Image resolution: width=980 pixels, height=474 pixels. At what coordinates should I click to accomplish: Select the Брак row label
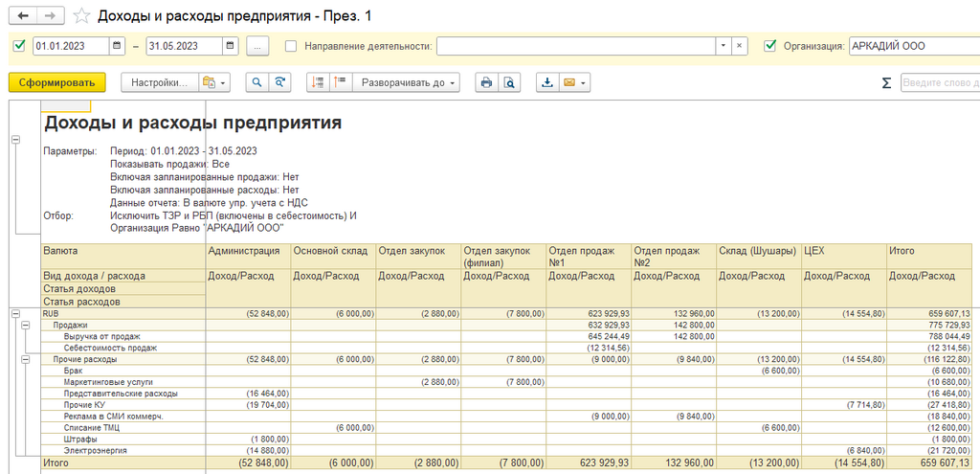point(73,371)
